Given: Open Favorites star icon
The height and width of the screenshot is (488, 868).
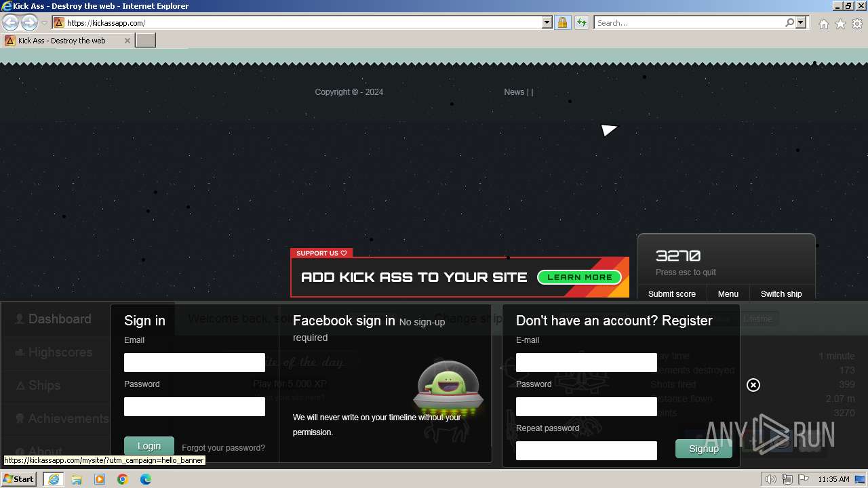Looking at the screenshot, I should coord(840,24).
